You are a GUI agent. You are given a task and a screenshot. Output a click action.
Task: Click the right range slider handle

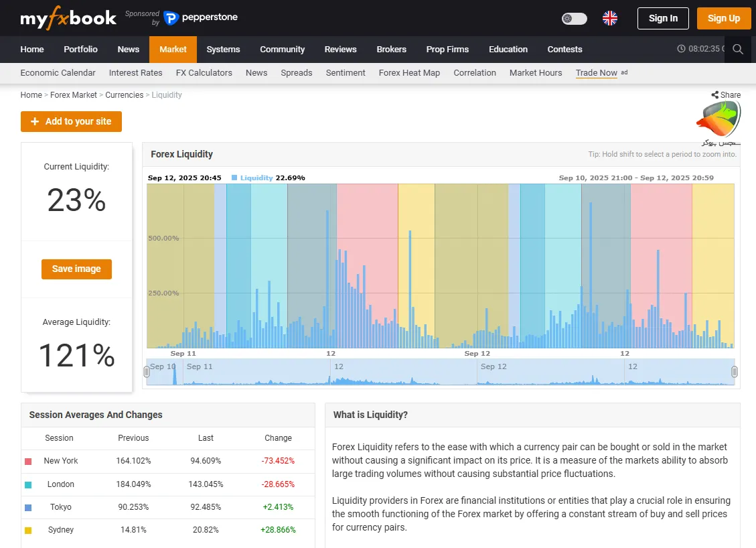(734, 372)
